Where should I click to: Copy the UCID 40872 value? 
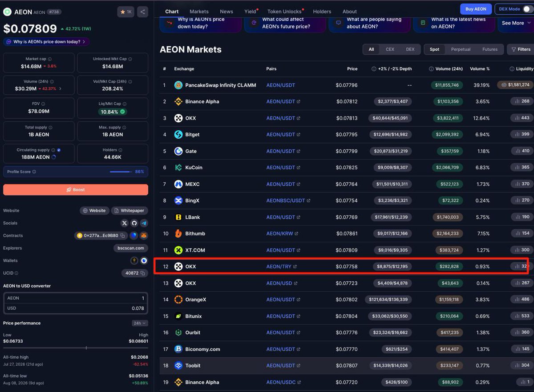coord(143,273)
